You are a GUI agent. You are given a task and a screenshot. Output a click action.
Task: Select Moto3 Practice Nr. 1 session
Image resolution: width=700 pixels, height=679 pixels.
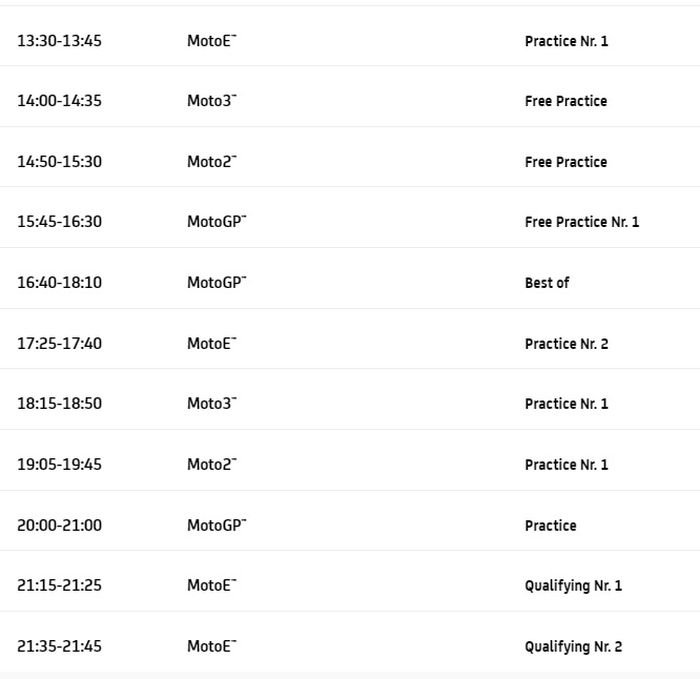[x=566, y=404]
